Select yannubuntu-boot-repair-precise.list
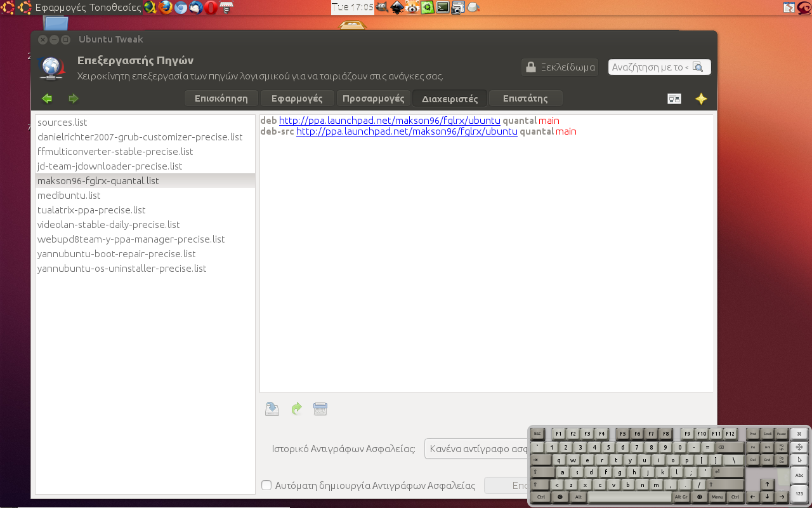This screenshot has height=508, width=812. [145, 254]
